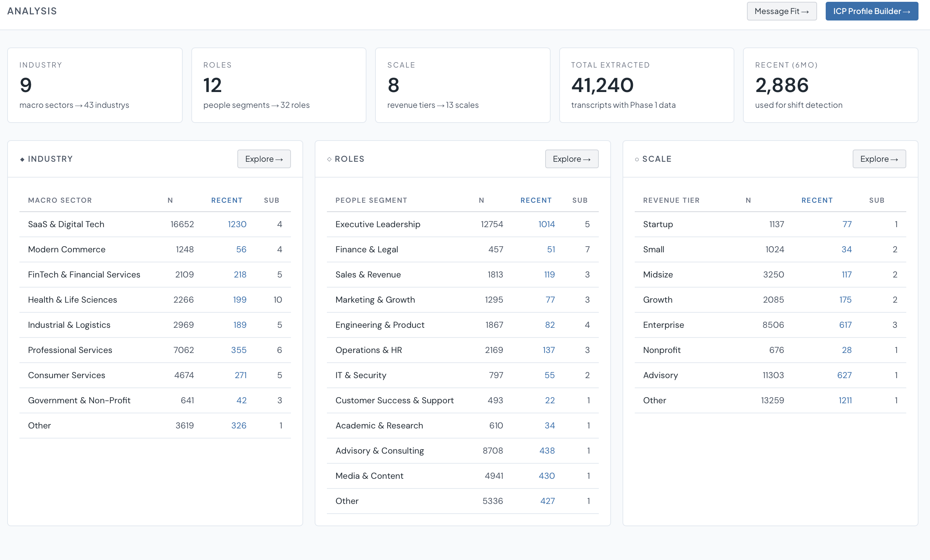
Task: Sort by Recent column in Roles table
Action: (536, 200)
